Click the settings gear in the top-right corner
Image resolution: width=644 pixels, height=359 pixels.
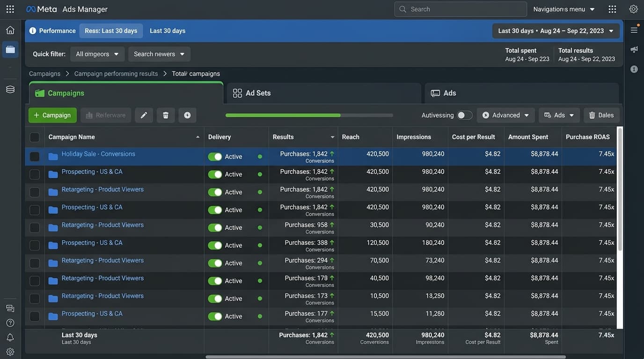click(x=634, y=9)
